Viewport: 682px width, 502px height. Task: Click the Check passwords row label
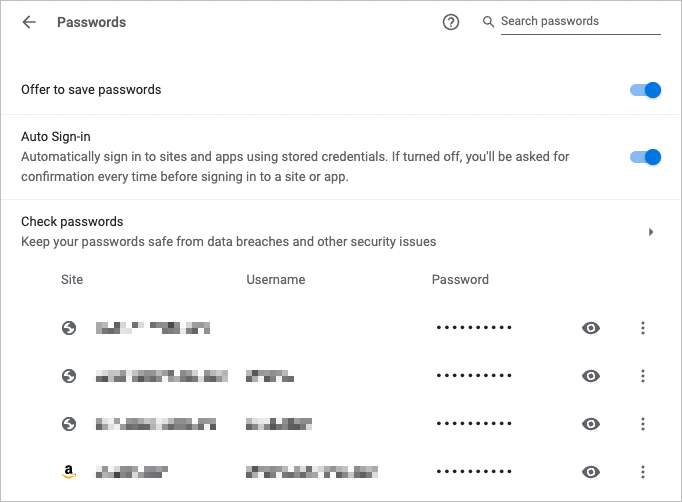click(x=72, y=222)
